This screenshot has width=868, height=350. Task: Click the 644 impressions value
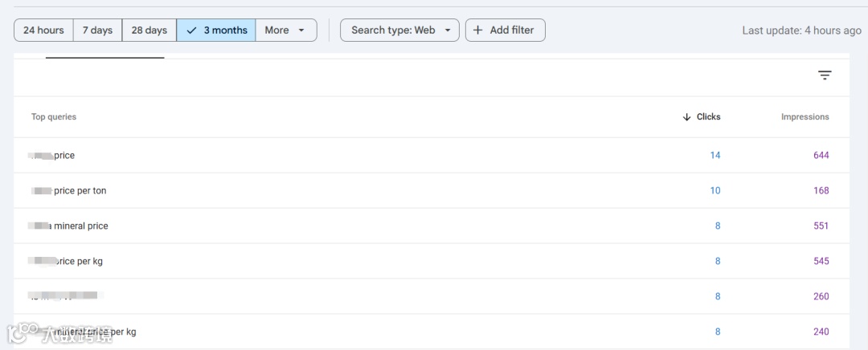[x=821, y=156]
